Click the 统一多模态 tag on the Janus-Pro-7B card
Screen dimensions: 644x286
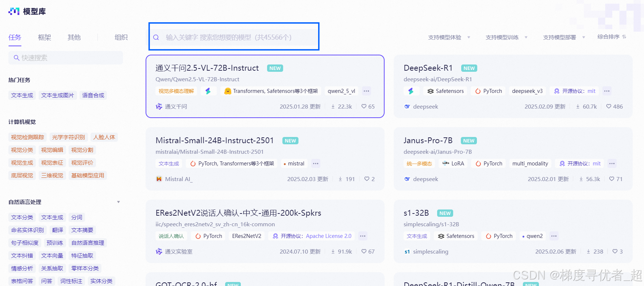(x=419, y=164)
